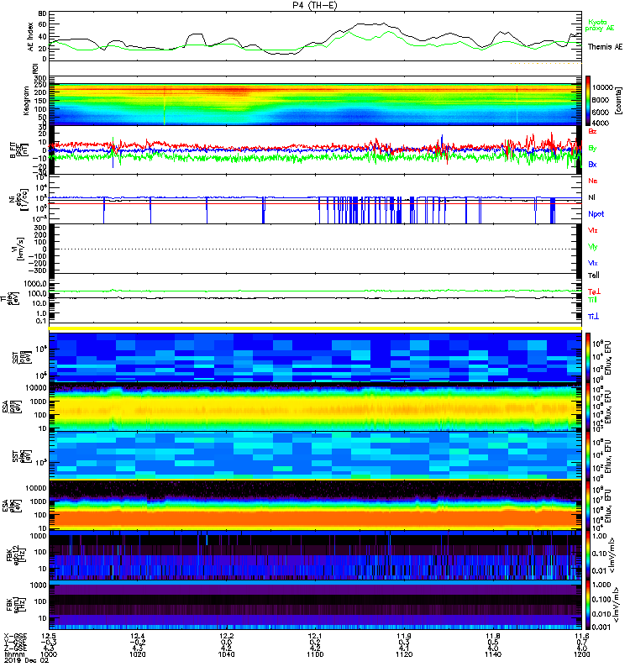
Task: Select the black Ni density legend label
Action: pyautogui.click(x=591, y=197)
